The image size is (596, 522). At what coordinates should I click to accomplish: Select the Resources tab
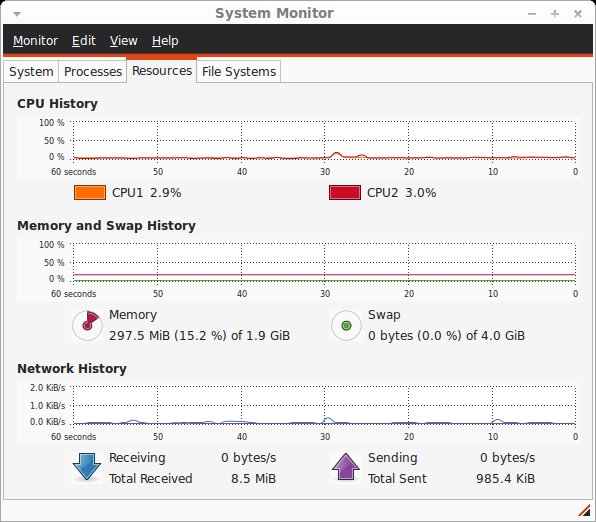pyautogui.click(x=162, y=71)
